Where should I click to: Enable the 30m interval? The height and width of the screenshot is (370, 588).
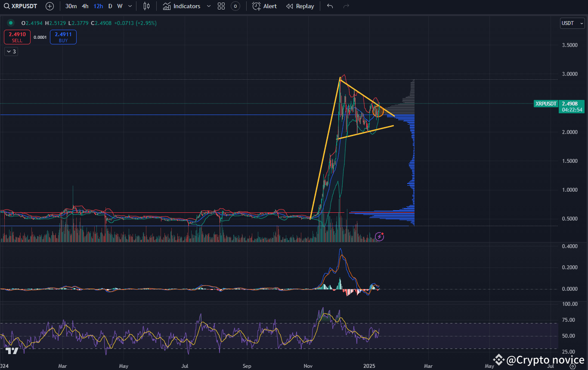(x=71, y=6)
